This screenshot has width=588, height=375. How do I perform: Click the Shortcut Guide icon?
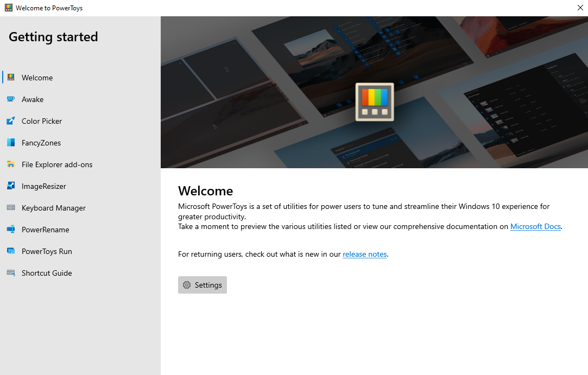click(x=11, y=272)
